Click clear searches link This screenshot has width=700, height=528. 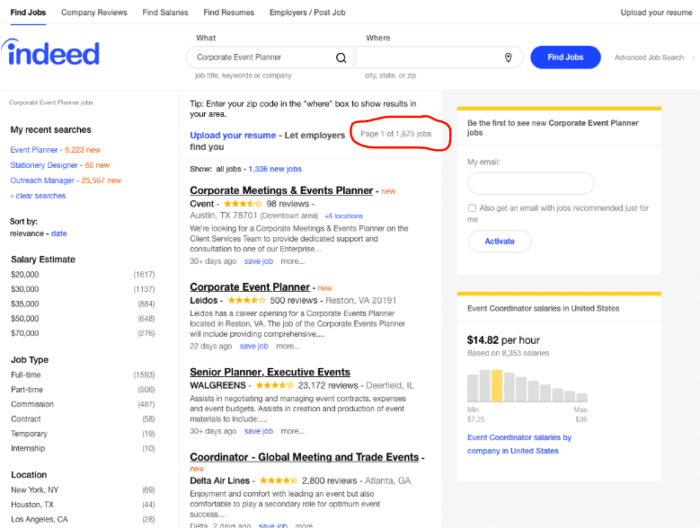pyautogui.click(x=38, y=196)
